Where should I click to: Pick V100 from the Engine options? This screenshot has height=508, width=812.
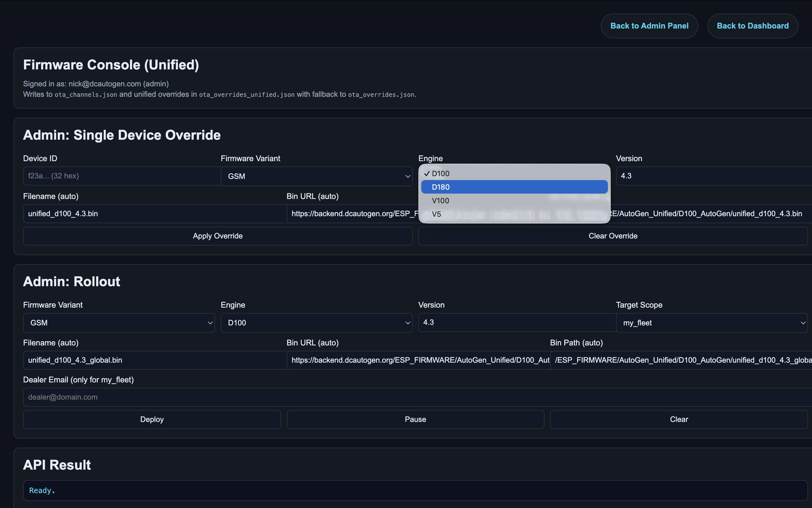coord(514,201)
